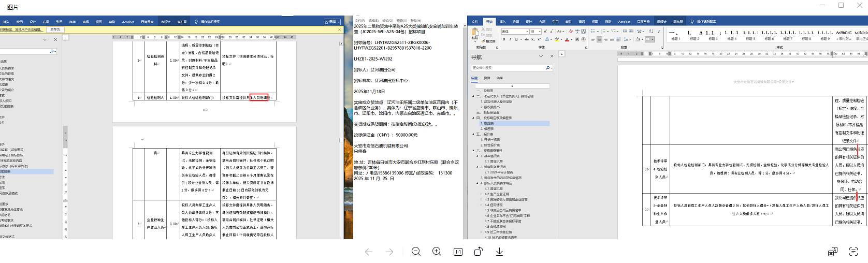The width and height of the screenshot is (868, 263).
Task: Align text left in right Word ribbon
Action: 593,39
